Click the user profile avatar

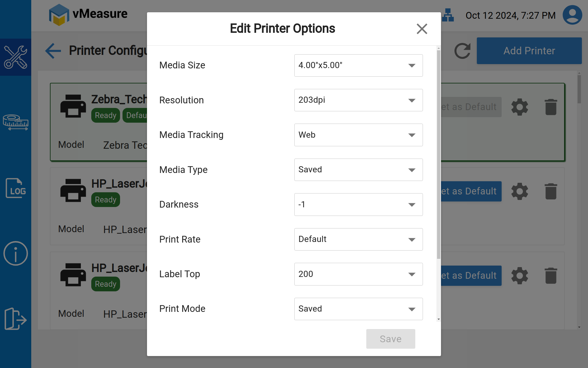(x=572, y=15)
